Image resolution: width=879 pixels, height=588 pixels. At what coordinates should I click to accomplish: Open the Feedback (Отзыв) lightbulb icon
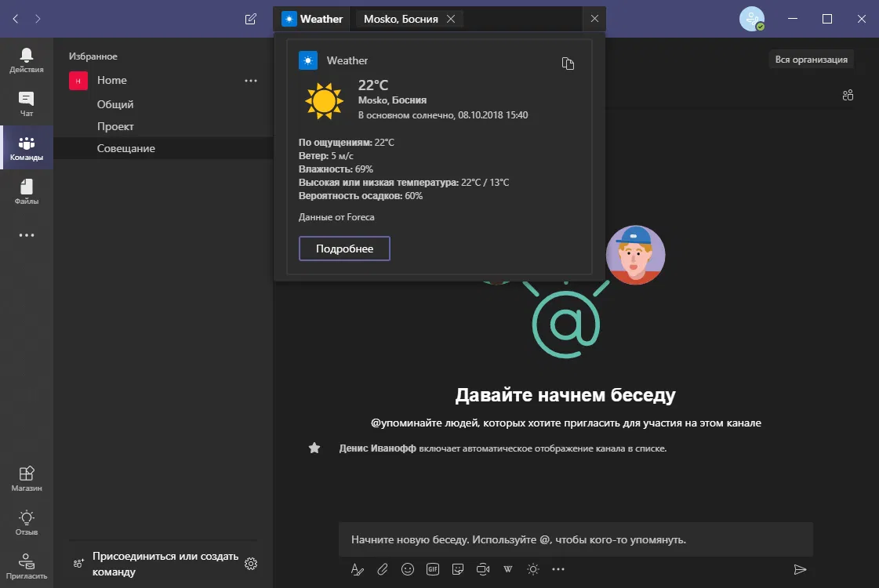(27, 522)
